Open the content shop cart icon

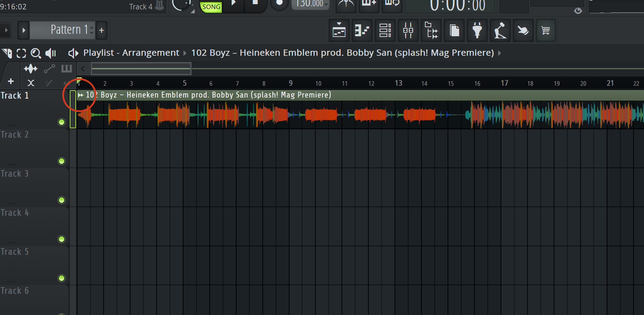pyautogui.click(x=546, y=31)
